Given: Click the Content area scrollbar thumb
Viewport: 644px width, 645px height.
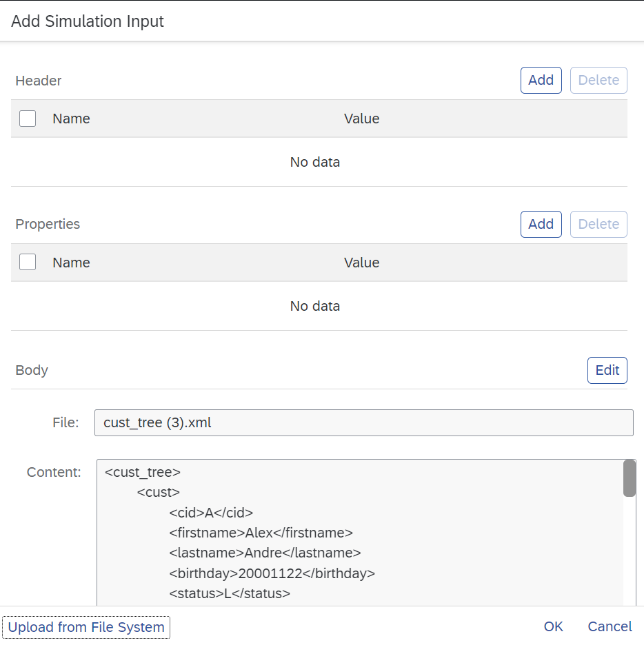Looking at the screenshot, I should pyautogui.click(x=630, y=478).
